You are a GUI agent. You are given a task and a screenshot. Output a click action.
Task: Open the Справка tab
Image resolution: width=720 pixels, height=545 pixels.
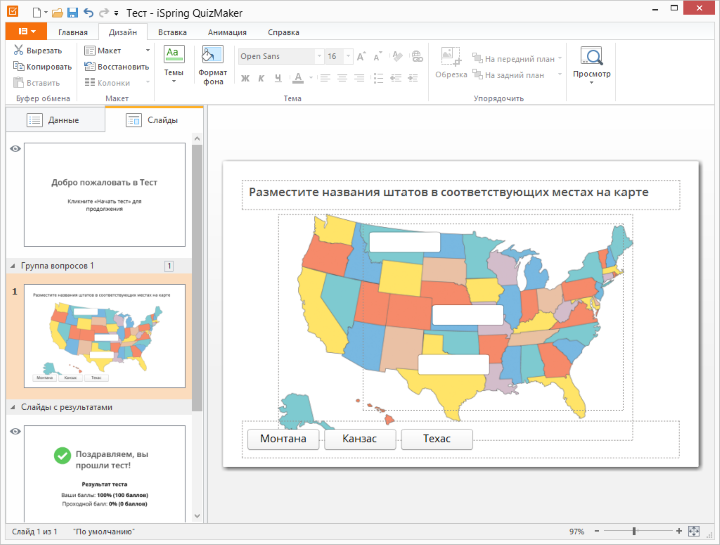(x=283, y=32)
